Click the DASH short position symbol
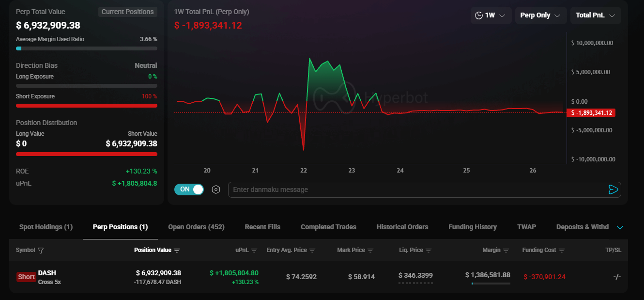 47,273
